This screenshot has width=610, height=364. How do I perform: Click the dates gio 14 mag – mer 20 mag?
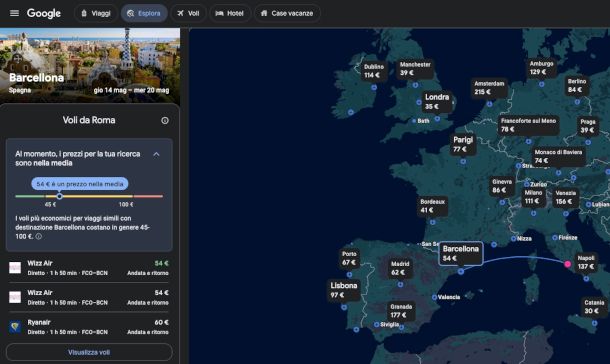(x=131, y=90)
